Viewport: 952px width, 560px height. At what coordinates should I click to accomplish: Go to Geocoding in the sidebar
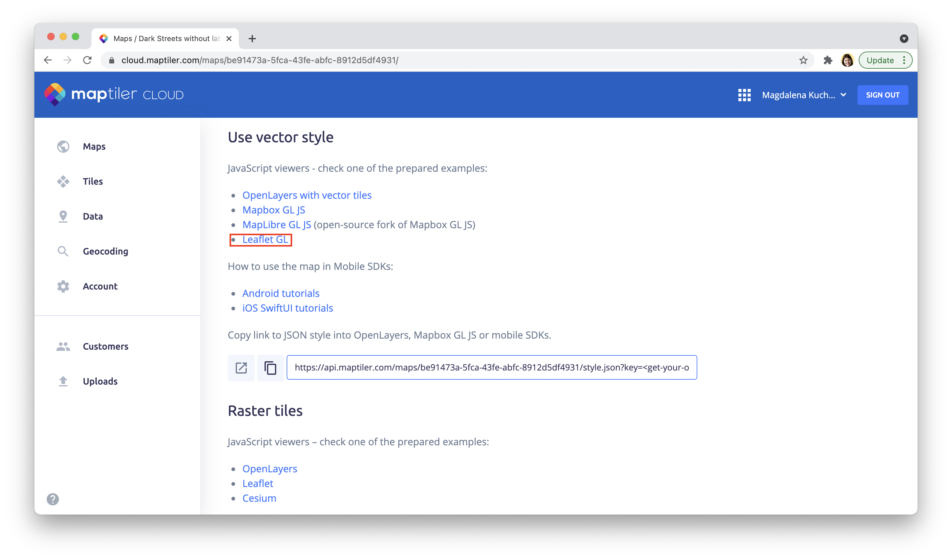coord(105,251)
